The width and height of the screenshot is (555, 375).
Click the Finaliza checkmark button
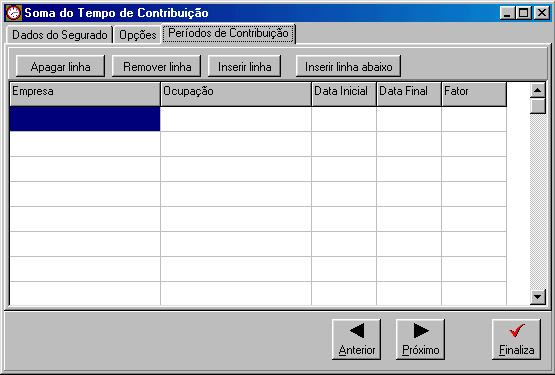516,339
